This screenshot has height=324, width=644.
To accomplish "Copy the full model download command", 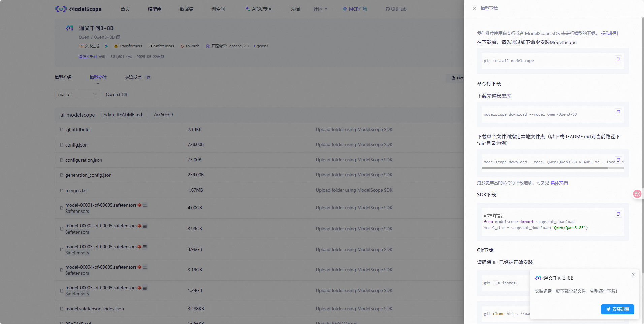I will (x=618, y=112).
